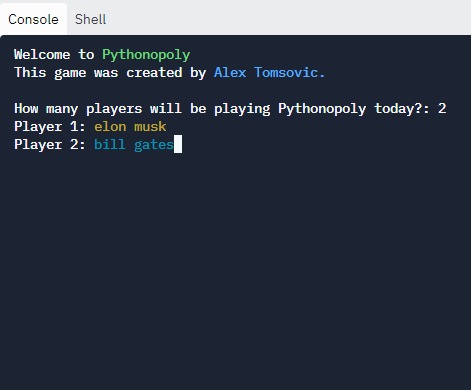Screen dimensions: 471x390
Task: Click the 'Player 2:' label
Action: point(50,145)
